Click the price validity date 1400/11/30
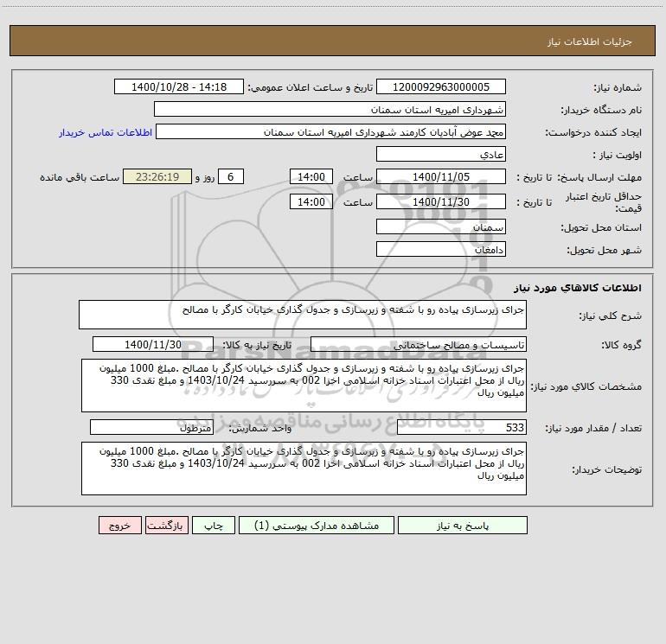 tap(441, 201)
